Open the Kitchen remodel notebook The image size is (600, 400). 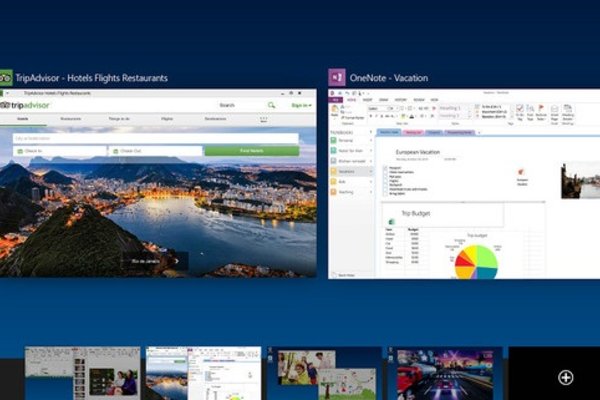tap(351, 161)
